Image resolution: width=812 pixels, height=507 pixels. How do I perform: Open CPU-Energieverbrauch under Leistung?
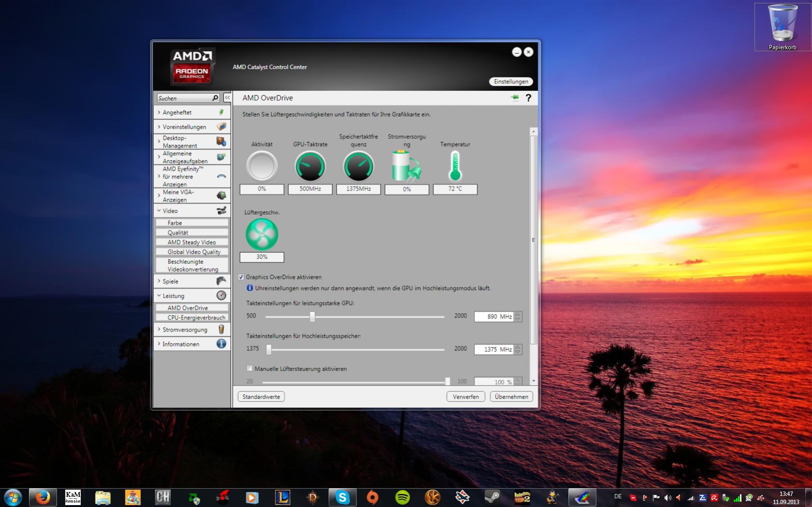pyautogui.click(x=192, y=318)
